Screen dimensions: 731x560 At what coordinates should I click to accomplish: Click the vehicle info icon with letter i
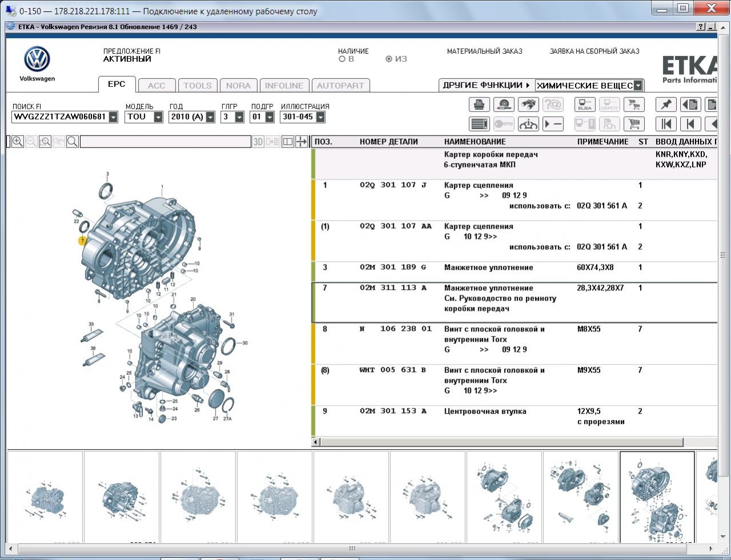pyautogui.click(x=528, y=123)
